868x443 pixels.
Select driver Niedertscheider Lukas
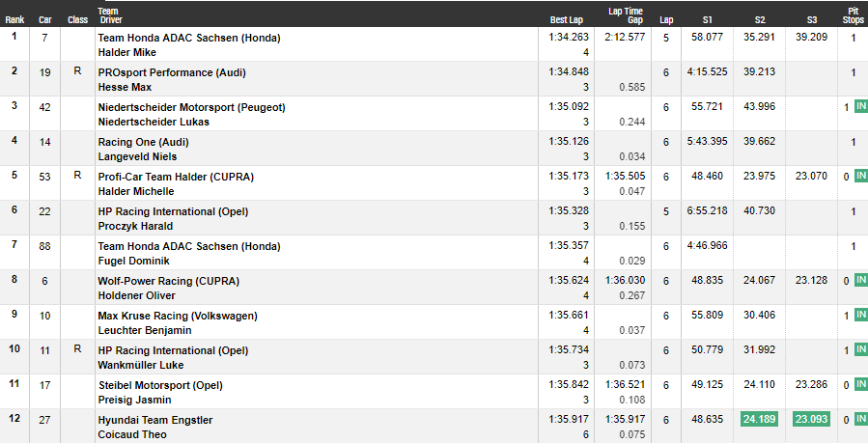(154, 122)
